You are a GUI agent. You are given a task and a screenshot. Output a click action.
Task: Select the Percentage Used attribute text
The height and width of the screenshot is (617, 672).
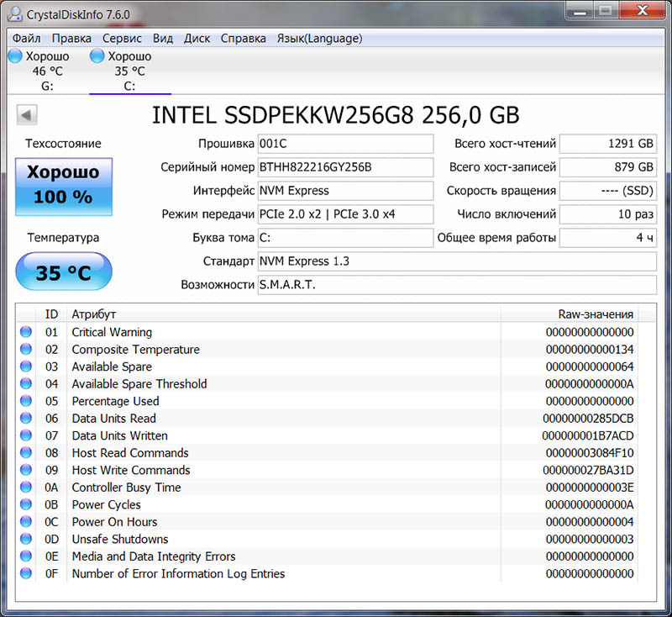coord(115,401)
